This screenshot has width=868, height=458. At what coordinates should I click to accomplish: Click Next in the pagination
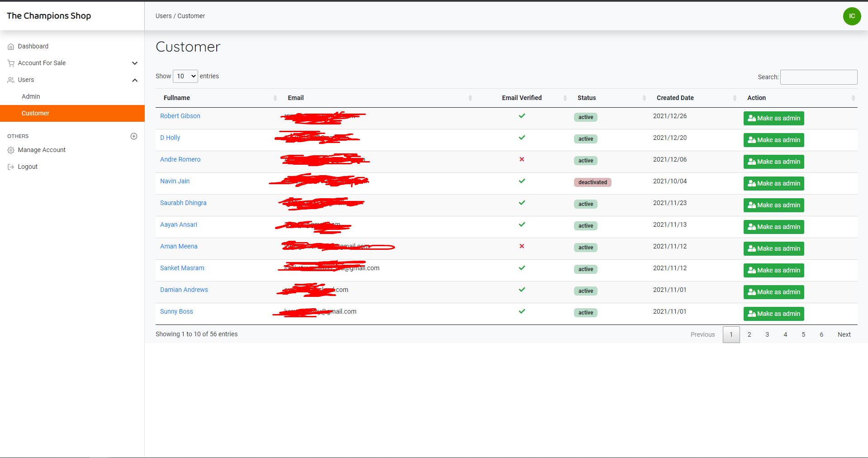pos(844,334)
